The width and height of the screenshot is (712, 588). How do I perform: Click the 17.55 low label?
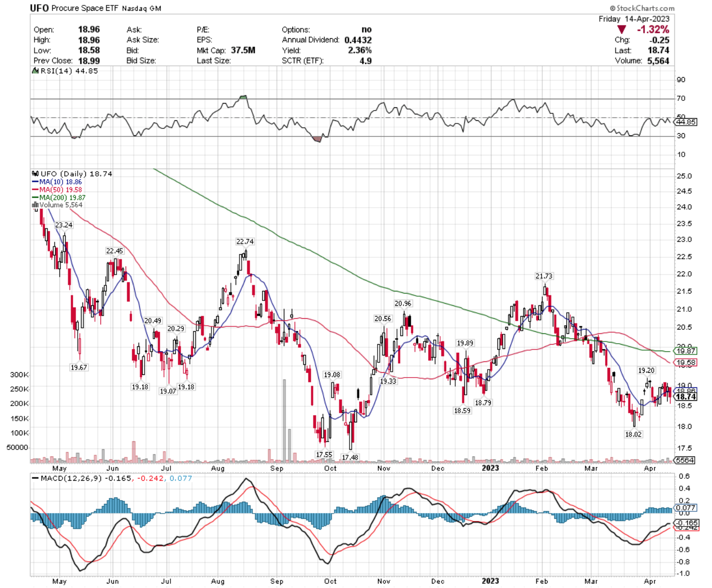point(324,454)
